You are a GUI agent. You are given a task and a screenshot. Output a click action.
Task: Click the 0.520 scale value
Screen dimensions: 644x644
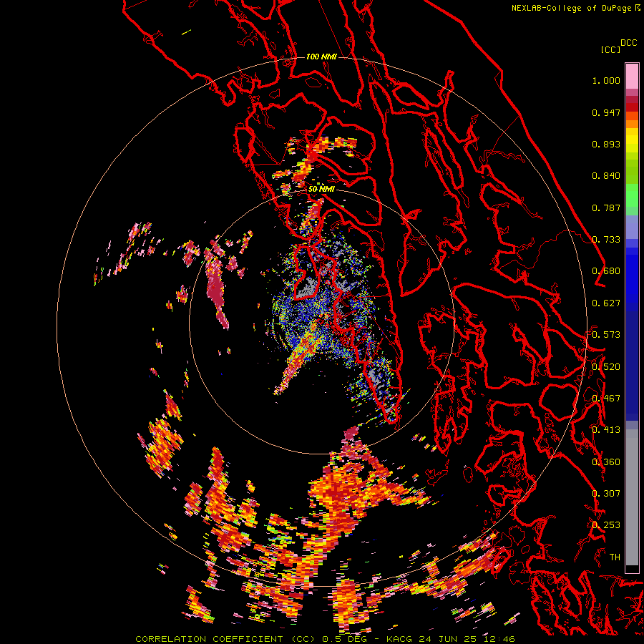click(606, 367)
